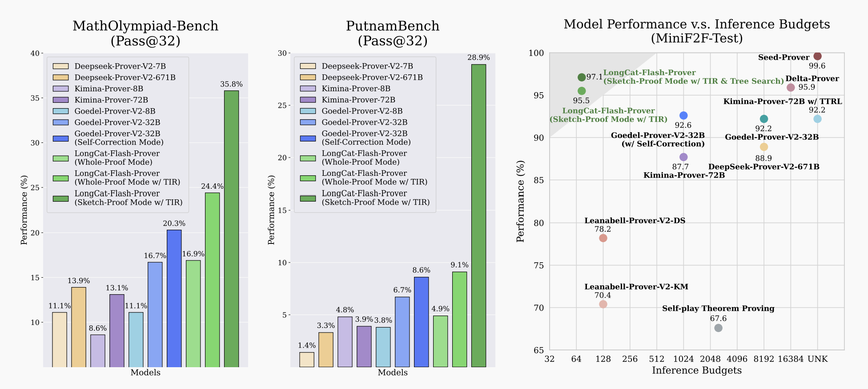The height and width of the screenshot is (389, 868).
Task: Select the Delta-Prover scatter point
Action: tap(791, 88)
